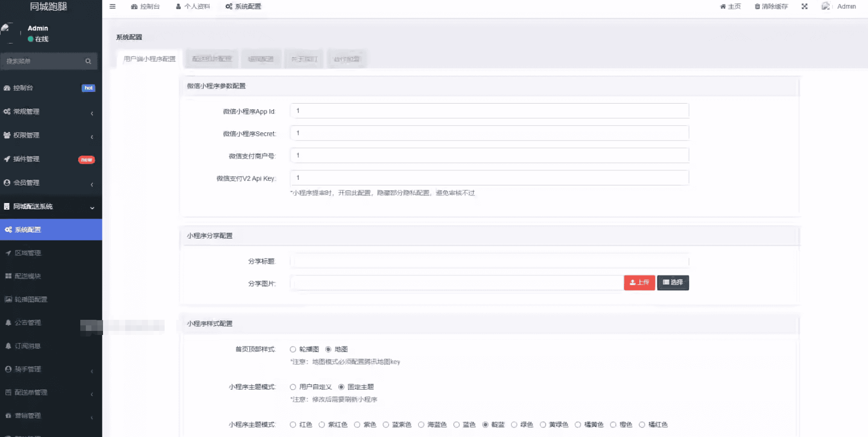Viewport: 868px width, 437px height.
Task: Click into the 微信小程序Secret field
Action: point(489,133)
